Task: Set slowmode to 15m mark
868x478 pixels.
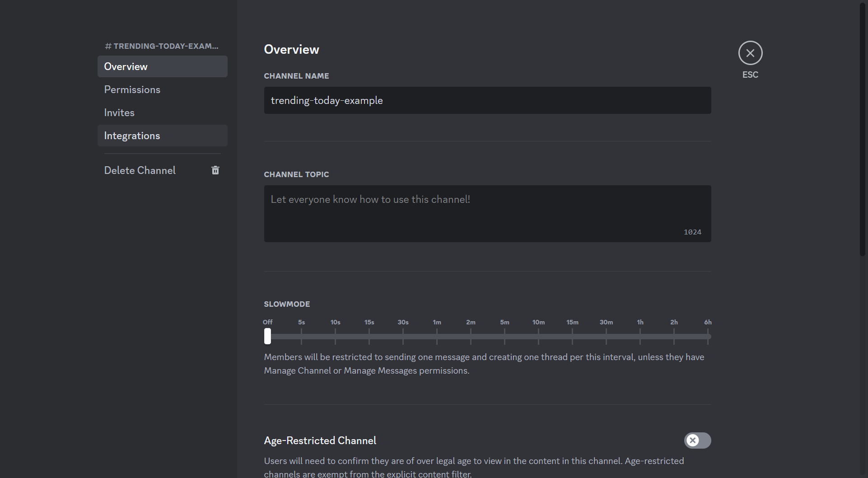Action: coord(572,336)
